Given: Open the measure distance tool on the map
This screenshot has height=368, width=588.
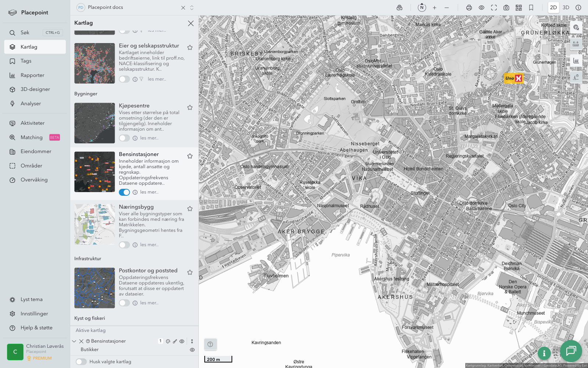Looking at the screenshot, I should (x=576, y=44).
